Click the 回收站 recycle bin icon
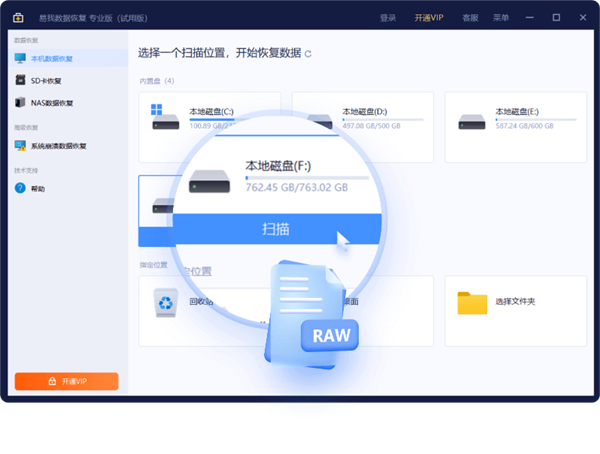The height and width of the screenshot is (454, 600). [x=166, y=302]
